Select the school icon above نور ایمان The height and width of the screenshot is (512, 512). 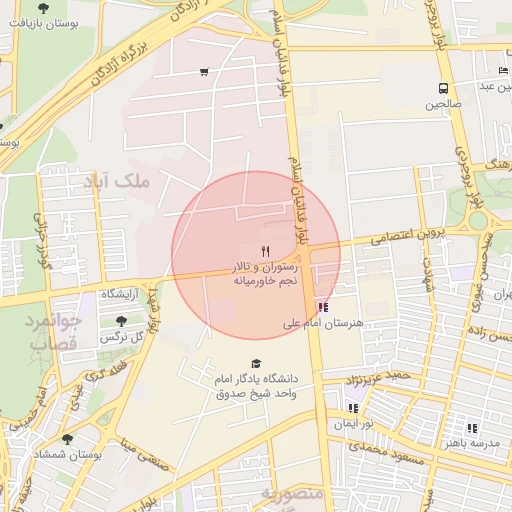353,408
